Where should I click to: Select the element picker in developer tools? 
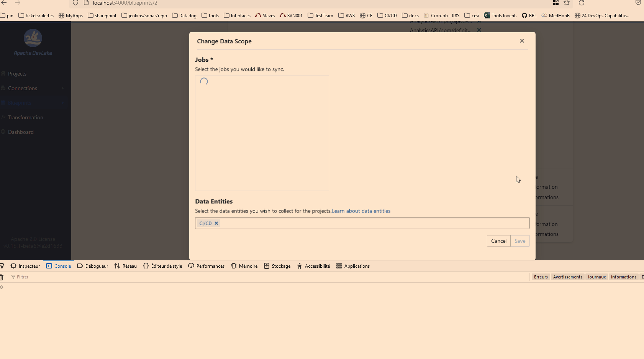coord(3,266)
